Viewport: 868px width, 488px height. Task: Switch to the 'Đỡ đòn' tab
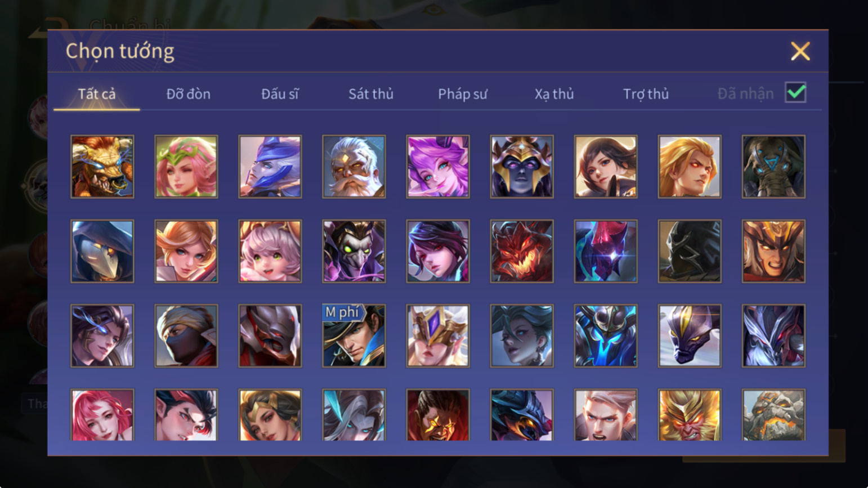coord(189,94)
